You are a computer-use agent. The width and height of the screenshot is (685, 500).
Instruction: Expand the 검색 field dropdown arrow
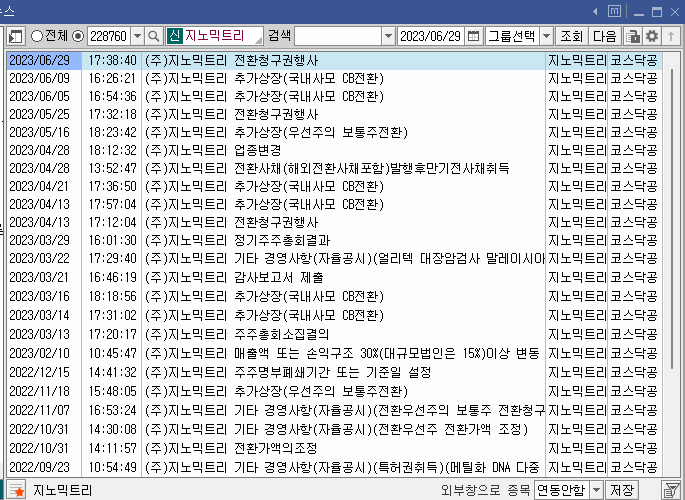pyautogui.click(x=388, y=36)
